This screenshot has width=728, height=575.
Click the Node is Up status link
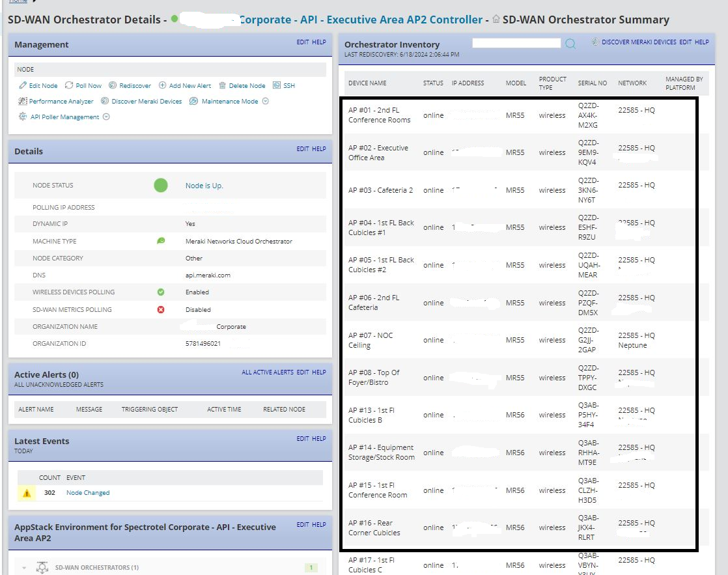click(x=204, y=186)
